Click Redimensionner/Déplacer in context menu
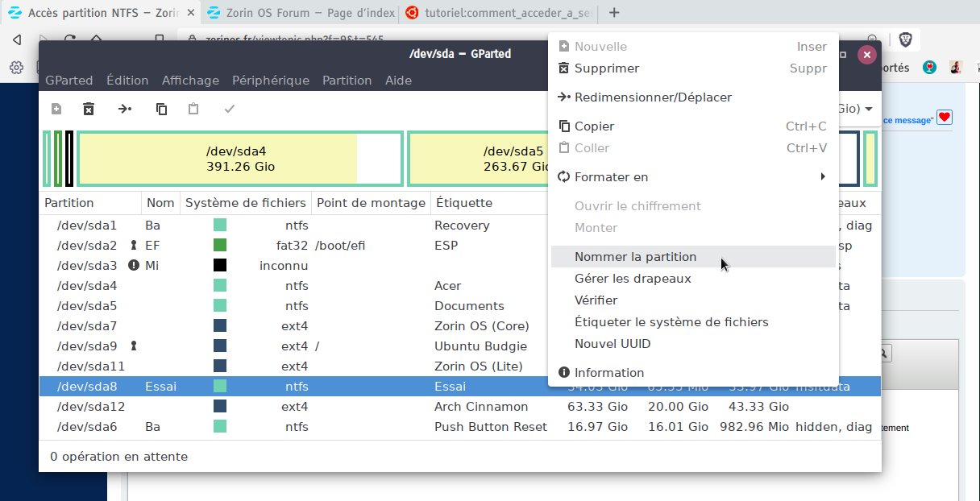Viewport: 980px width, 501px height. (x=652, y=97)
